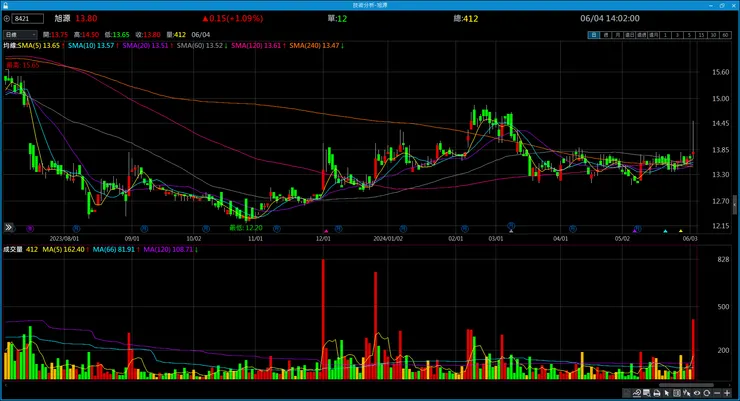Click the white triangle marker near 03/01

coord(511,231)
